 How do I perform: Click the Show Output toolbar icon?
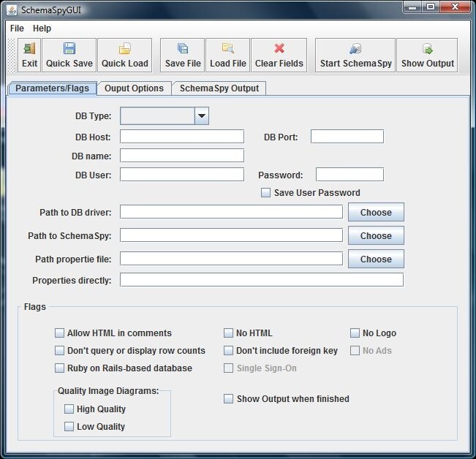(428, 48)
